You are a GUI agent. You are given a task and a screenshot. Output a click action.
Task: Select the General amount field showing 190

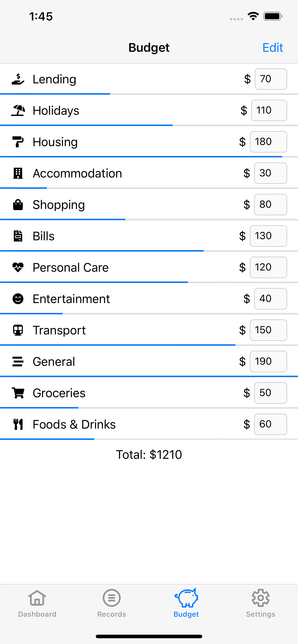[x=268, y=362]
